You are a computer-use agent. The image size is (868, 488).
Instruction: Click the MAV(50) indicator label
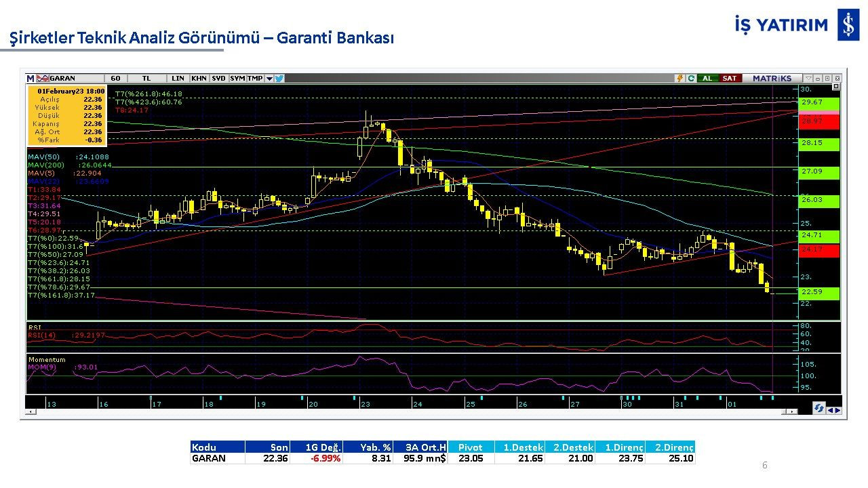(x=68, y=157)
